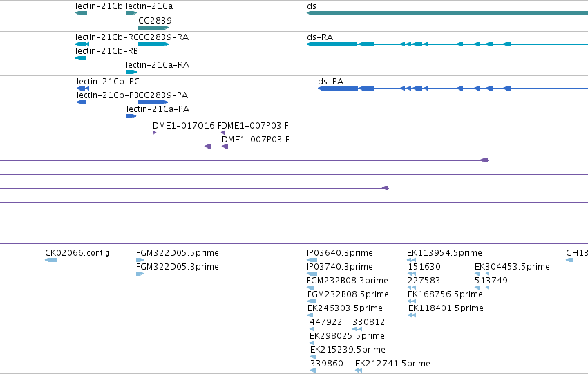Select the 227583 EST glyph
This screenshot has width=588, height=374.
click(x=412, y=288)
